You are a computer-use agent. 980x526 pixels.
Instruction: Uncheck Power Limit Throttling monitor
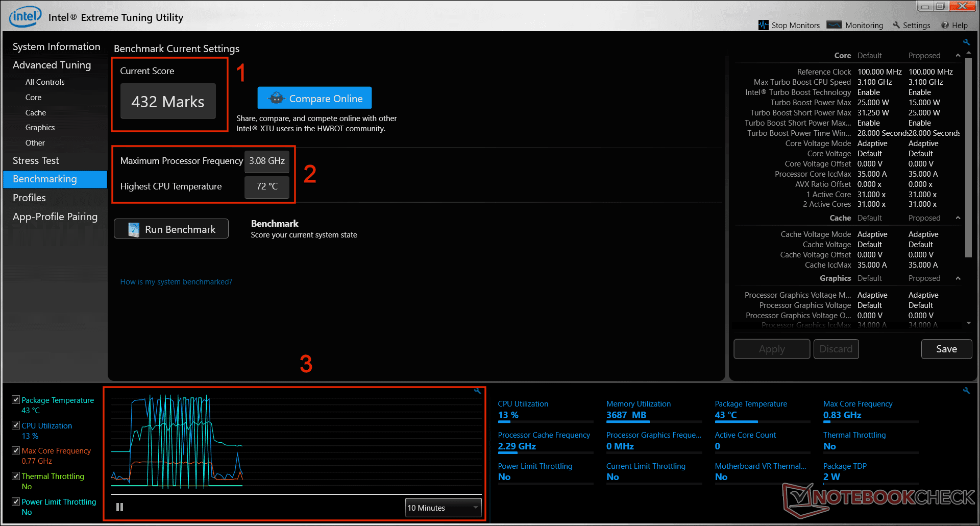pyautogui.click(x=16, y=501)
